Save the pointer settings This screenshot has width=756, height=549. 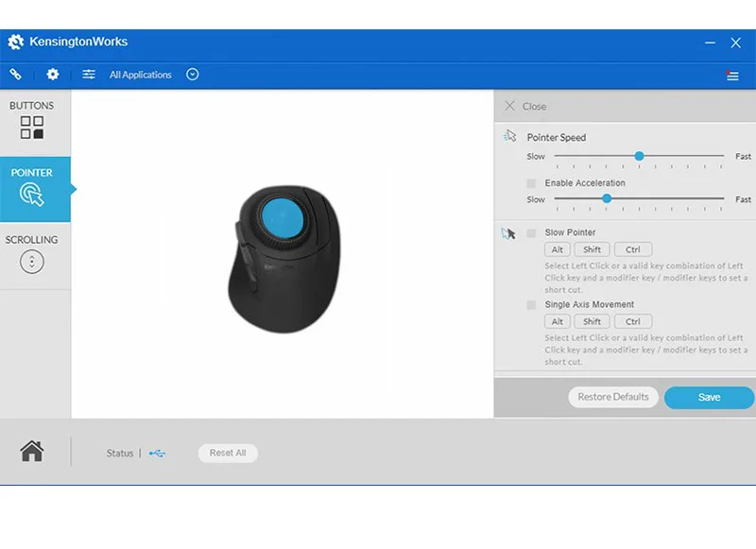(x=710, y=397)
